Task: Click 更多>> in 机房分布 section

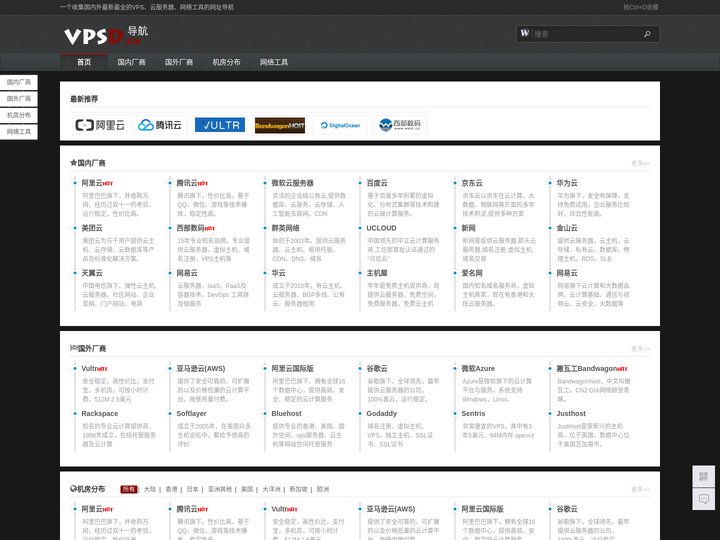Action: click(641, 489)
